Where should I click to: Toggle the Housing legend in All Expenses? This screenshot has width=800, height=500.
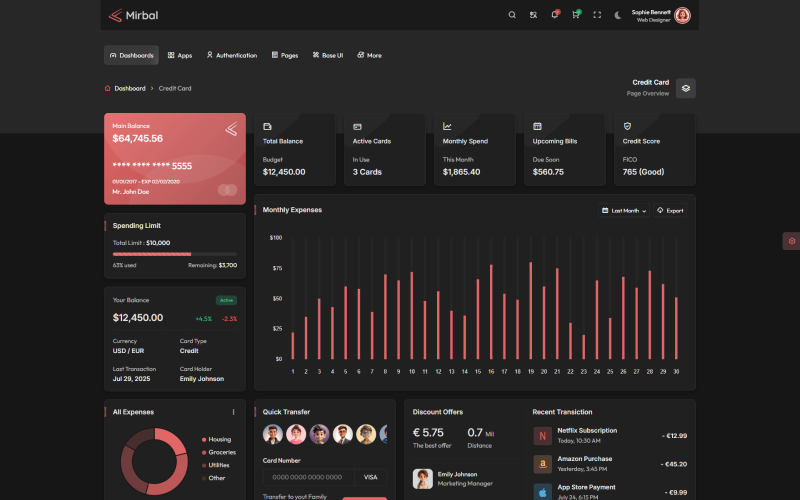click(x=218, y=439)
